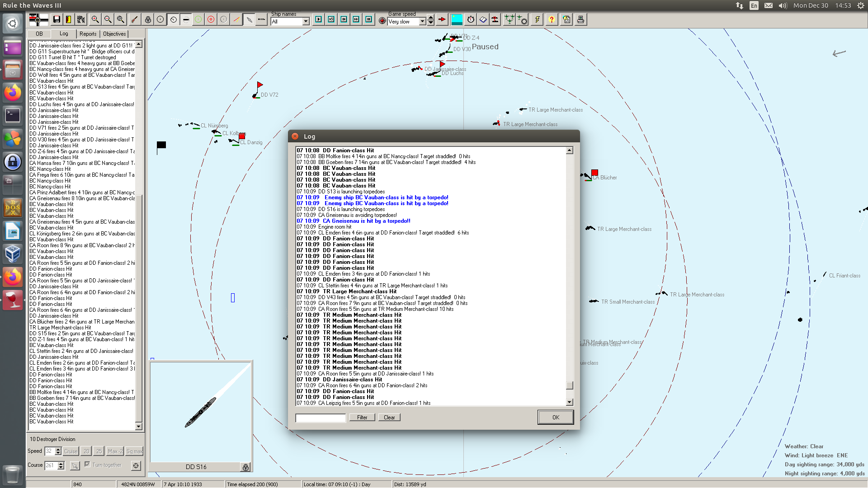Screen dimensions: 868x488
Task: Click the stopwatch timer icon
Action: (471, 19)
